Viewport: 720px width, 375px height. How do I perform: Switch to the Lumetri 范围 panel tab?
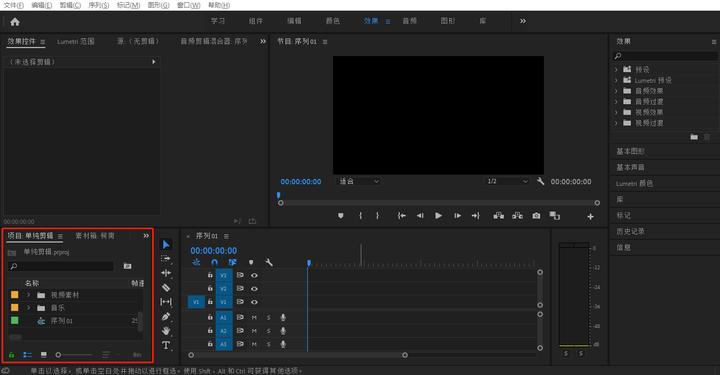76,41
